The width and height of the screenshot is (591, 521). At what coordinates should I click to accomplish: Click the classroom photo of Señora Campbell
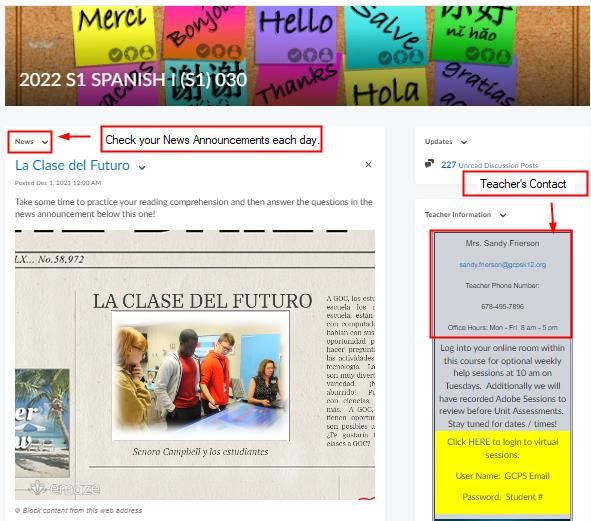pyautogui.click(x=201, y=376)
